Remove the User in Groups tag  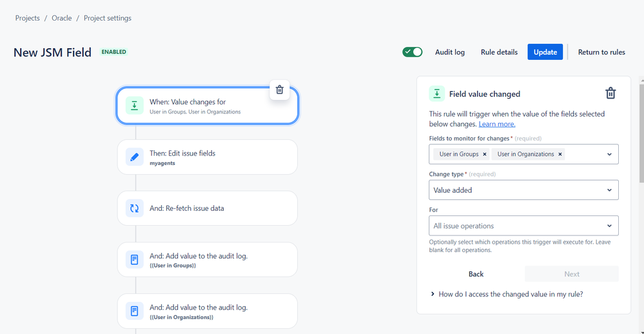coord(485,154)
